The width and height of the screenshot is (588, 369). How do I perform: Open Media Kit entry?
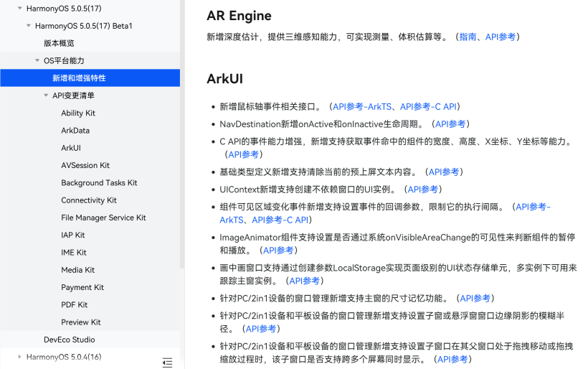[x=77, y=270]
